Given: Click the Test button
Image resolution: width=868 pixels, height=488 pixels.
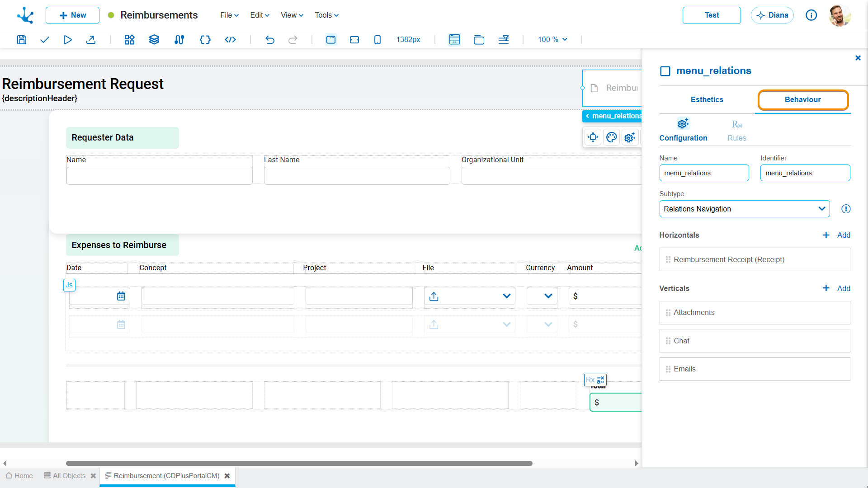Looking at the screenshot, I should [712, 15].
